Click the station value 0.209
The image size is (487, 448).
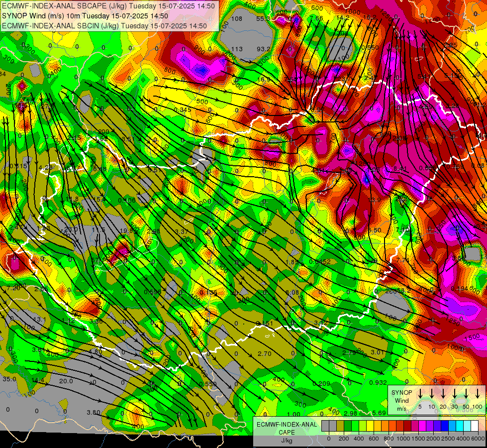click(321, 383)
